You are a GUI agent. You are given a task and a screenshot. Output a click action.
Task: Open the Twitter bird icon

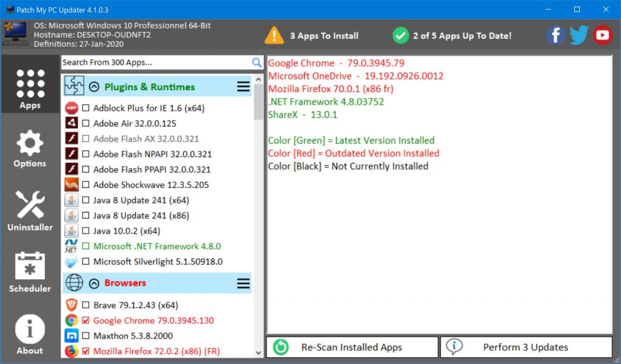point(579,35)
